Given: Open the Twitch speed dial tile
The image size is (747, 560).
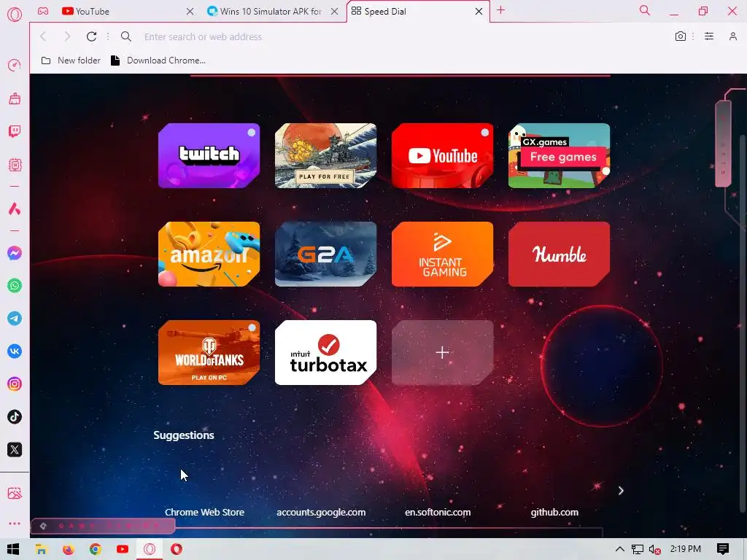Looking at the screenshot, I should point(209,156).
